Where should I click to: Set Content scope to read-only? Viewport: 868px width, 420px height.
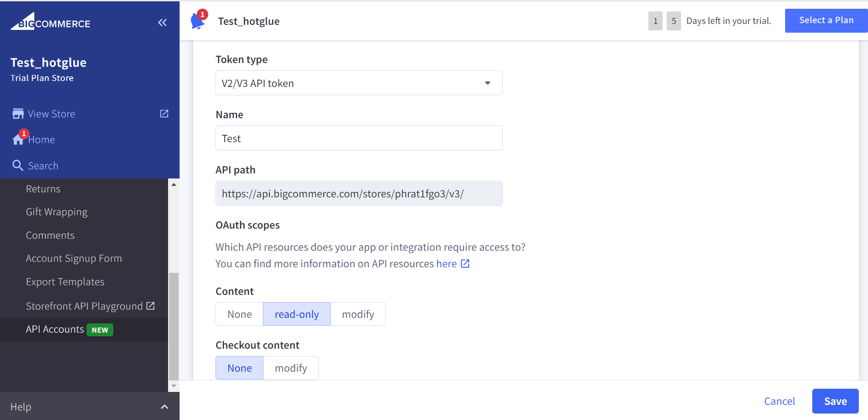(x=297, y=314)
